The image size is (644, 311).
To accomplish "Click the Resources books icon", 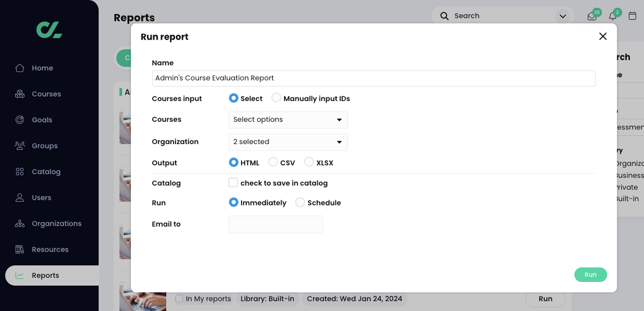I will [x=20, y=250].
